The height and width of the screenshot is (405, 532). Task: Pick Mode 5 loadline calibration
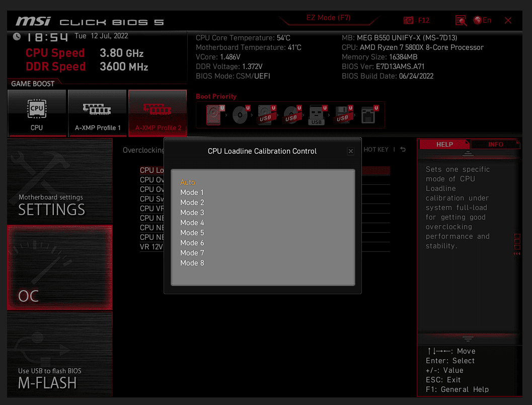(192, 233)
